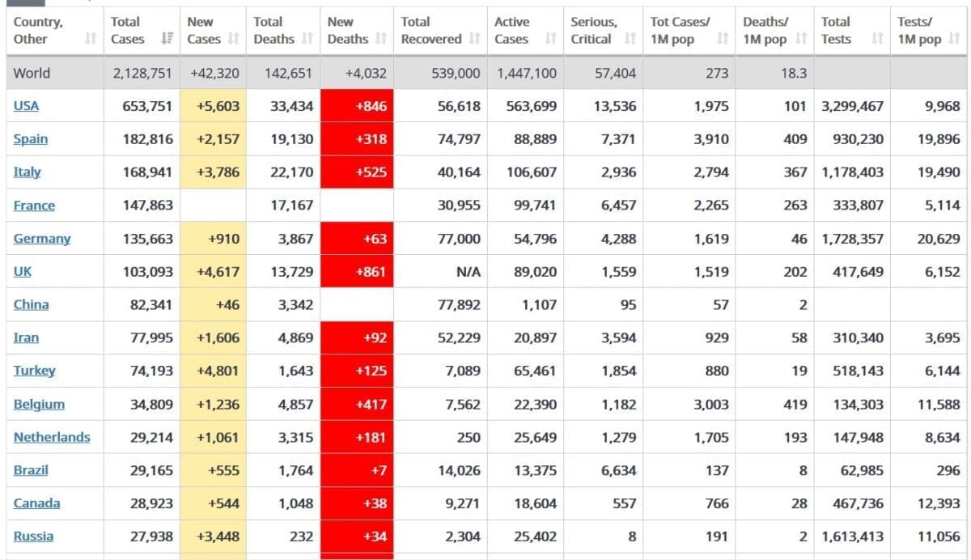Screen dimensions: 971x560
Task: Follow the Germany link
Action: coord(42,239)
